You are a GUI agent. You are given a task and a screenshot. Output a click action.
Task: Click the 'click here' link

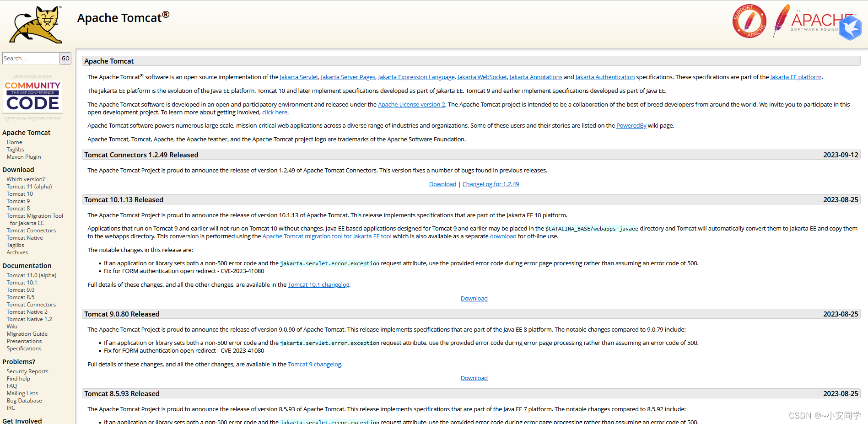point(275,113)
